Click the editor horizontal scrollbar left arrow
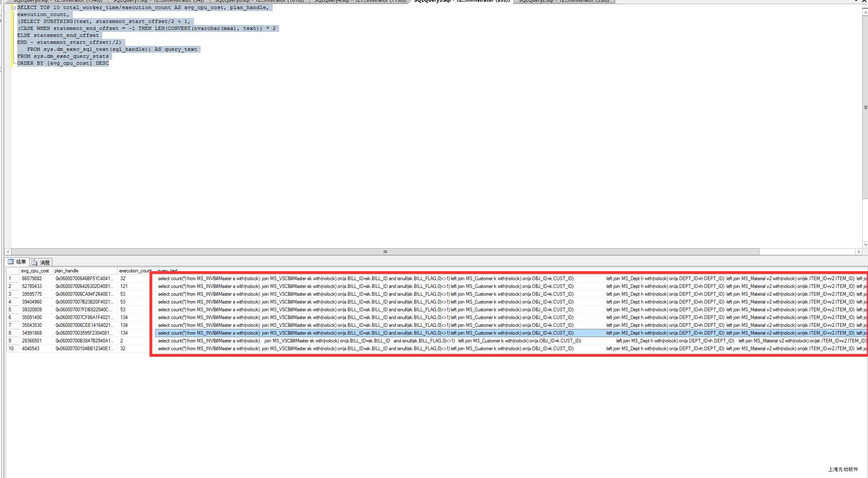This screenshot has height=478, width=868. pyautogui.click(x=8, y=251)
